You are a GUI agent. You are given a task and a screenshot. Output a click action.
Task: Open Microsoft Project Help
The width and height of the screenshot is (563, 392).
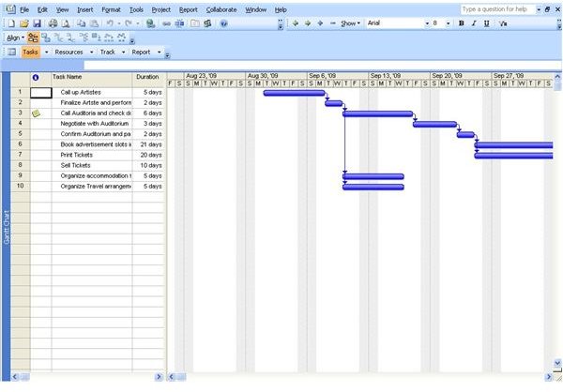click(223, 23)
